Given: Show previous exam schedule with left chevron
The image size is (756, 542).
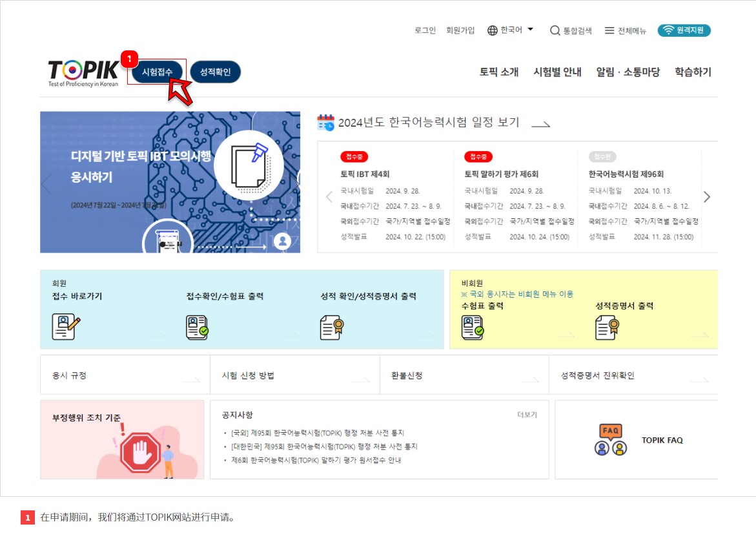Looking at the screenshot, I should point(329,197).
